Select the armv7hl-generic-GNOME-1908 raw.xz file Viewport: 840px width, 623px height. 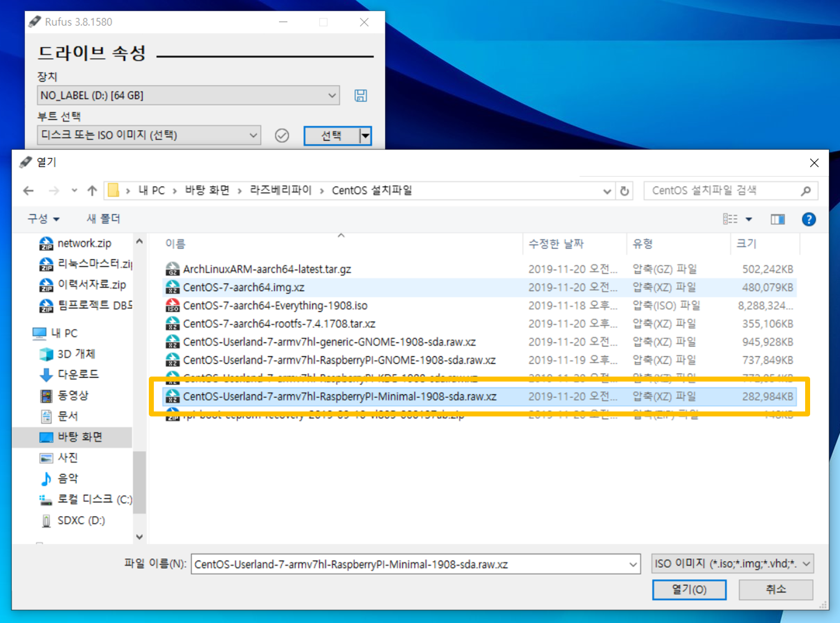[480, 342]
